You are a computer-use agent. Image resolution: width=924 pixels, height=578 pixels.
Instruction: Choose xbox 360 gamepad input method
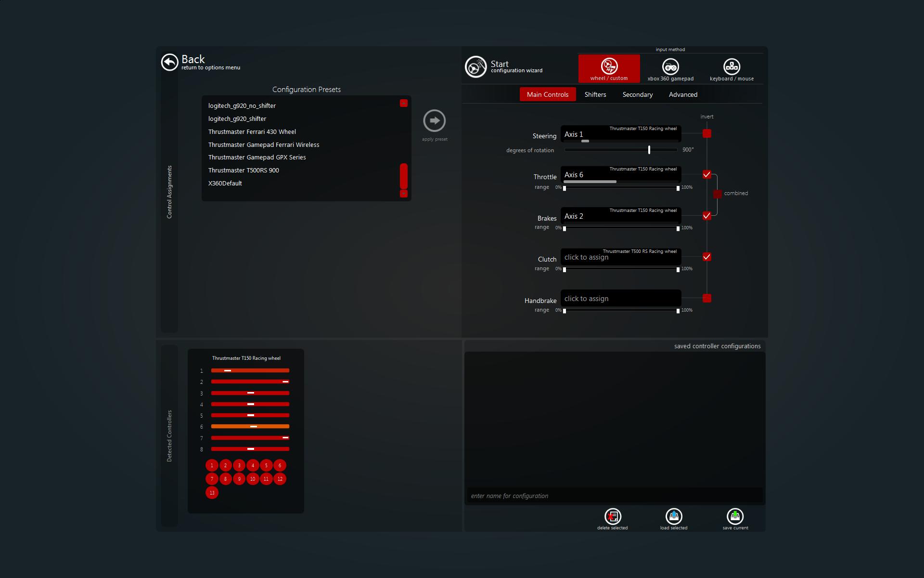(x=670, y=68)
